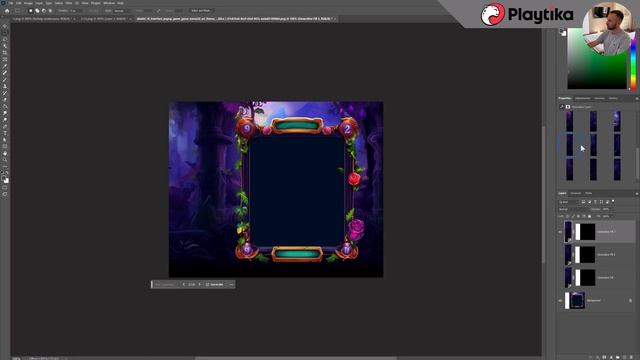Select the Eyedropper tool
This screenshot has width=640, height=360.
[5, 66]
